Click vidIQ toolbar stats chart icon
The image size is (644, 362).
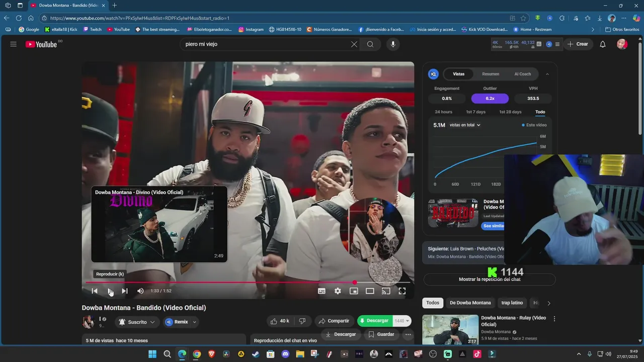click(539, 44)
